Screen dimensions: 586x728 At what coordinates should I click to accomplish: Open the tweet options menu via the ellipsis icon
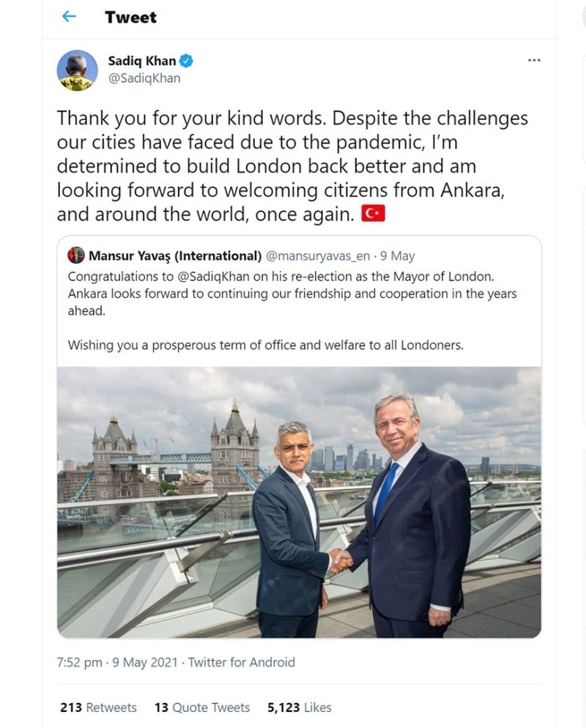[x=535, y=60]
